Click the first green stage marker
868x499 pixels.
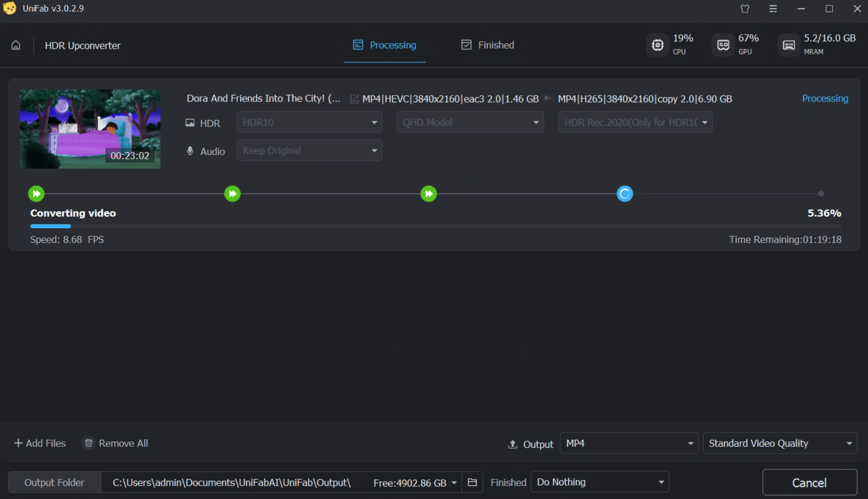click(36, 194)
